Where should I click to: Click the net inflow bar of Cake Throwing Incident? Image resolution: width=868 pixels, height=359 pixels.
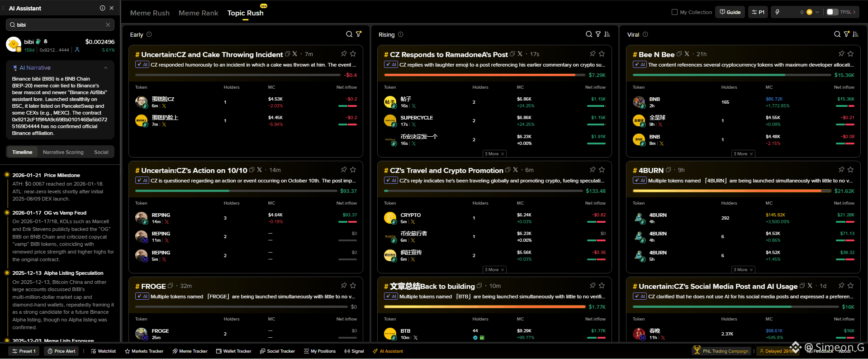(x=237, y=75)
